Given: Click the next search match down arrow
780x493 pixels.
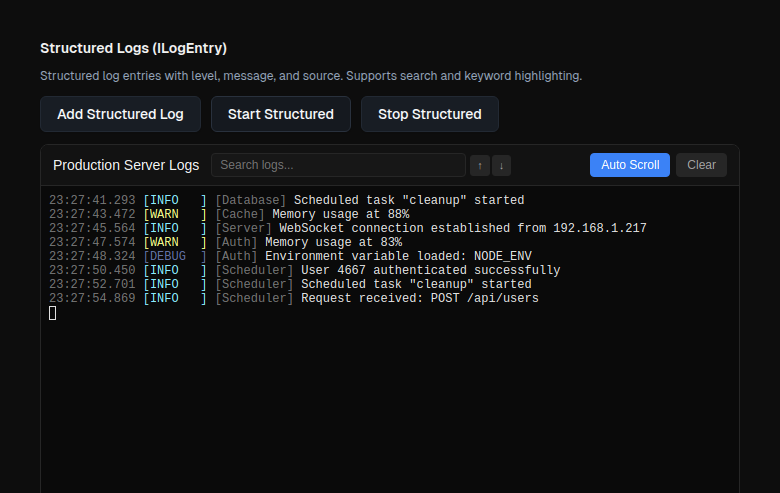Looking at the screenshot, I should (501, 165).
